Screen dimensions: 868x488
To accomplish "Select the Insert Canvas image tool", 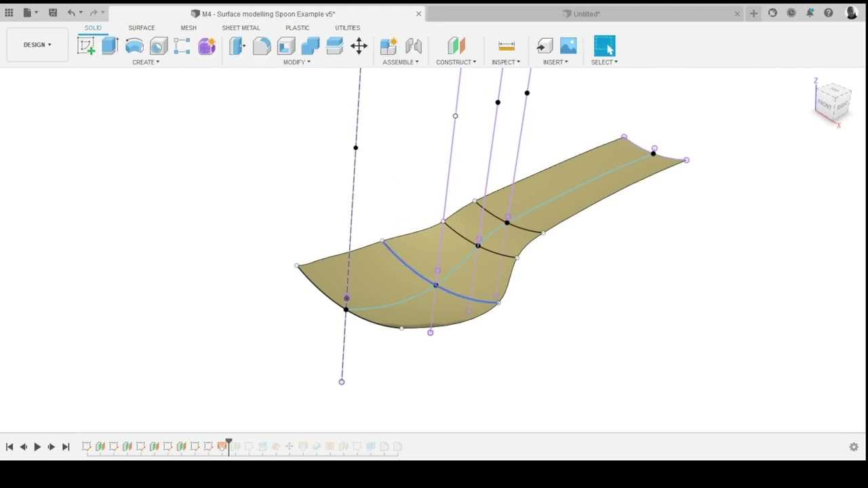I will [x=568, y=46].
